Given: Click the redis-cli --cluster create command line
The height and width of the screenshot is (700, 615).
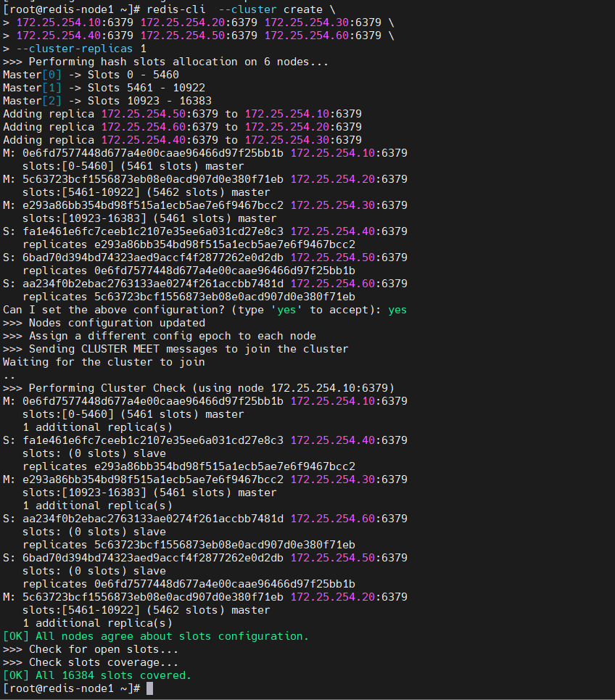Looking at the screenshot, I should pyautogui.click(x=169, y=9).
